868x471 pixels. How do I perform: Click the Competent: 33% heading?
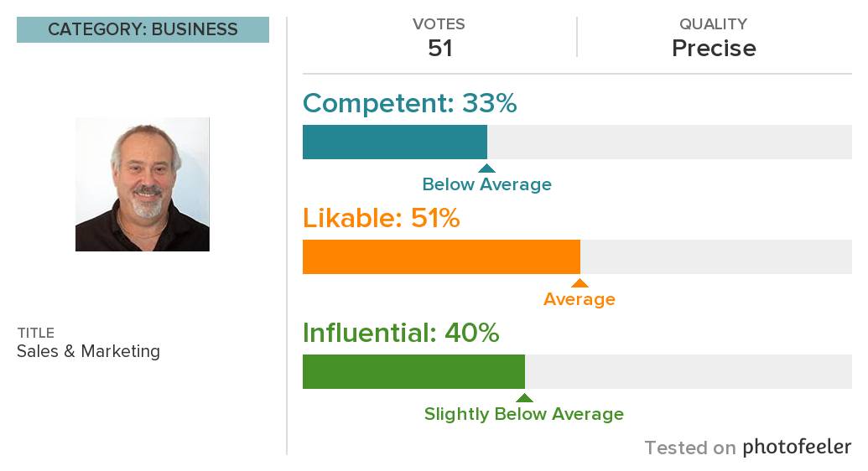[x=409, y=103]
